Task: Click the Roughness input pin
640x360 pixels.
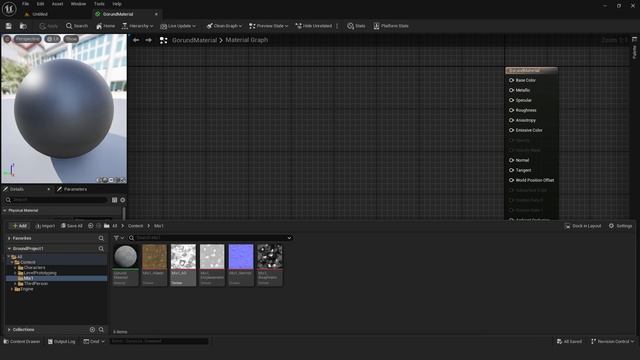Action: pyautogui.click(x=511, y=110)
